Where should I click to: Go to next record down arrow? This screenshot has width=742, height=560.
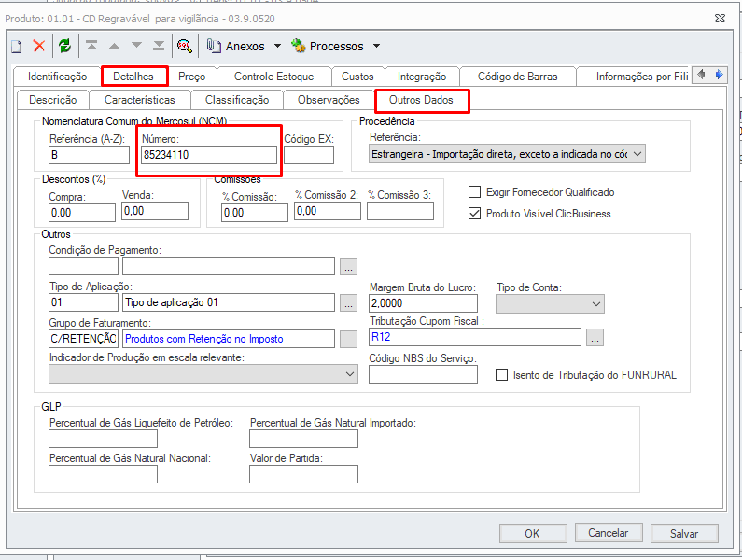pos(137,46)
